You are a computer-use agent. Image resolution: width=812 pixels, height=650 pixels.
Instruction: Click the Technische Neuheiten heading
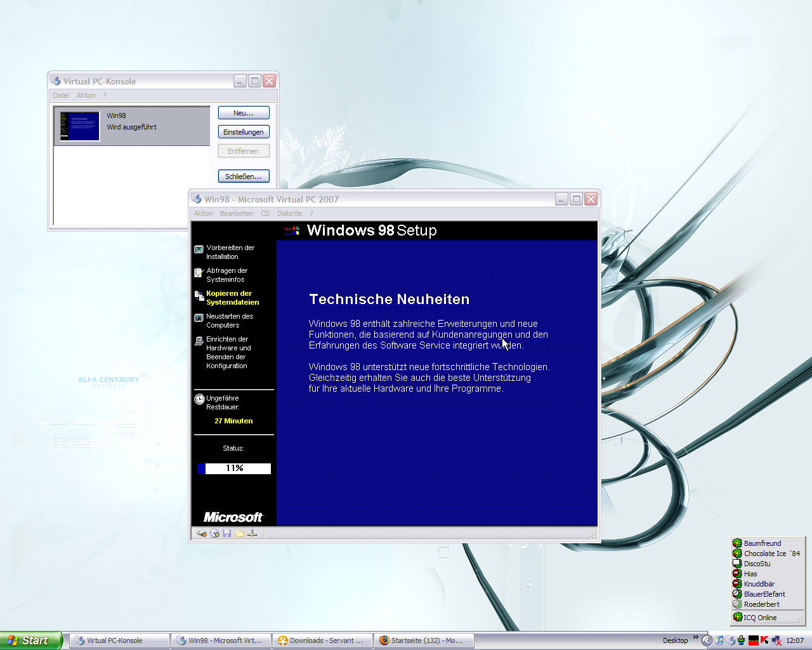pos(390,299)
